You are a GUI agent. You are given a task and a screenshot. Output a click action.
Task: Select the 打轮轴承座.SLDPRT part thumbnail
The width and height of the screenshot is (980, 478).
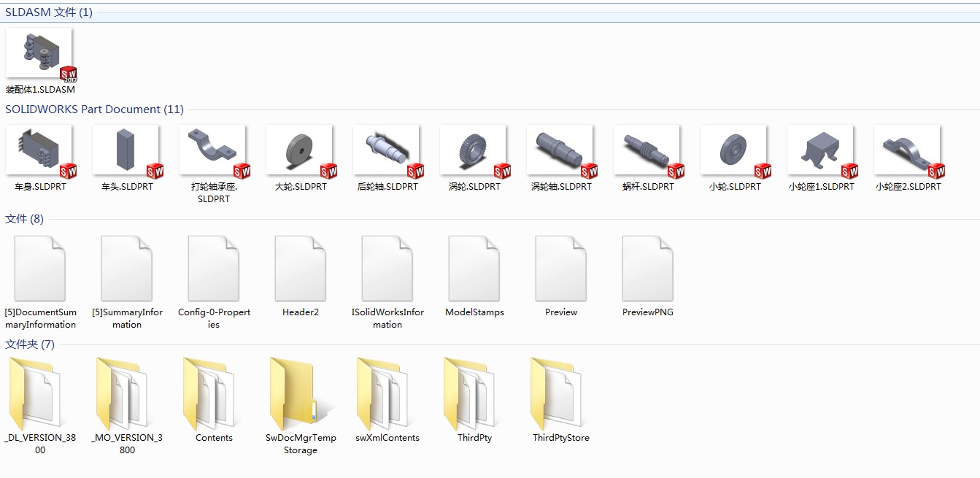[214, 151]
